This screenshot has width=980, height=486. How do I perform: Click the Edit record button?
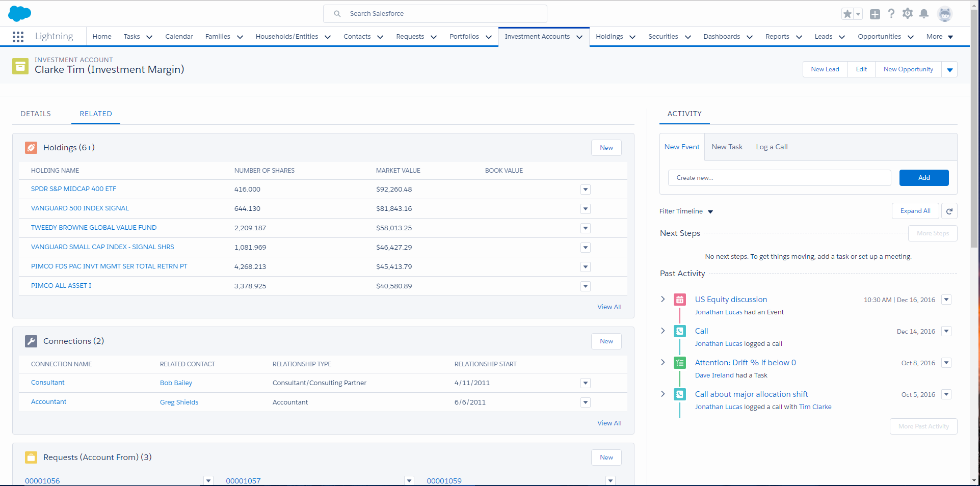pos(861,69)
